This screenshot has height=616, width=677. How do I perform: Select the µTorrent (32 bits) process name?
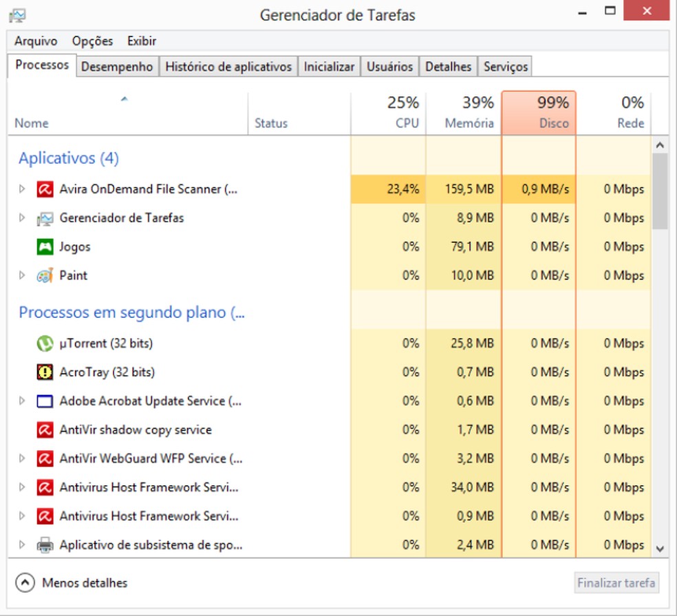[106, 343]
